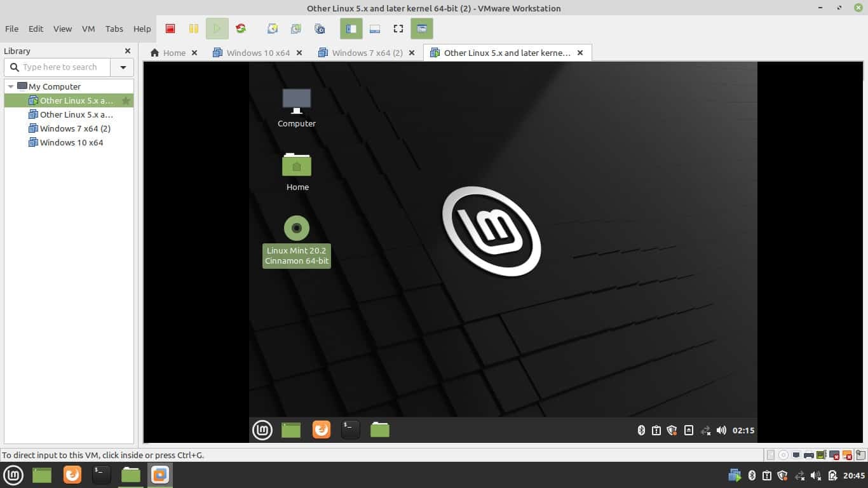
Task: Click the printer device status bar icon
Action: pos(809,455)
